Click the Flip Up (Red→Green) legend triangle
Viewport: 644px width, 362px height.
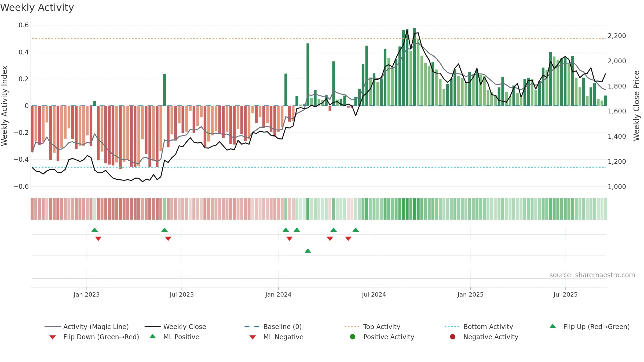click(x=553, y=326)
